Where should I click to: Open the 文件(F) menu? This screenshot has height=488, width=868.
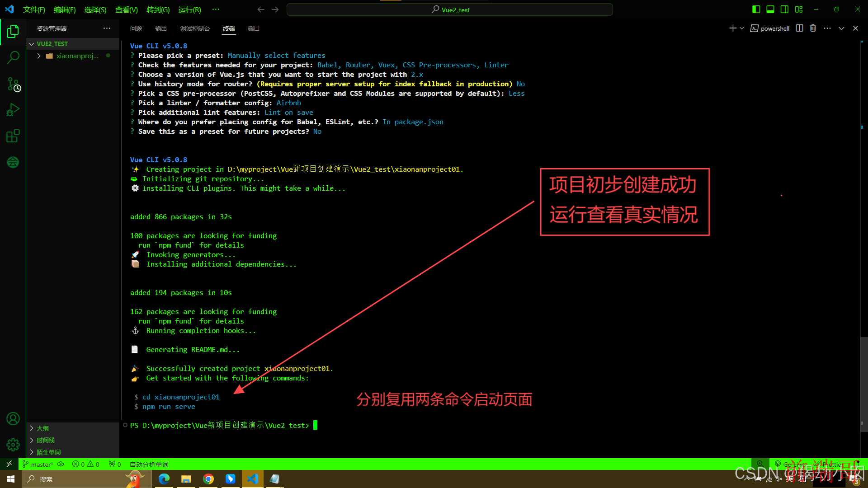[34, 9]
